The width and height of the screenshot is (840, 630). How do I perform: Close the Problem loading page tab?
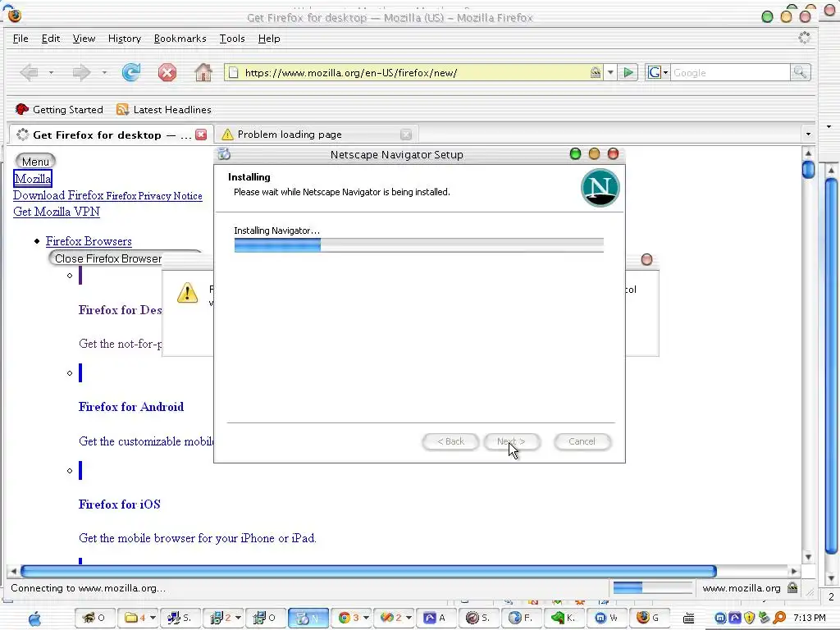(x=406, y=135)
